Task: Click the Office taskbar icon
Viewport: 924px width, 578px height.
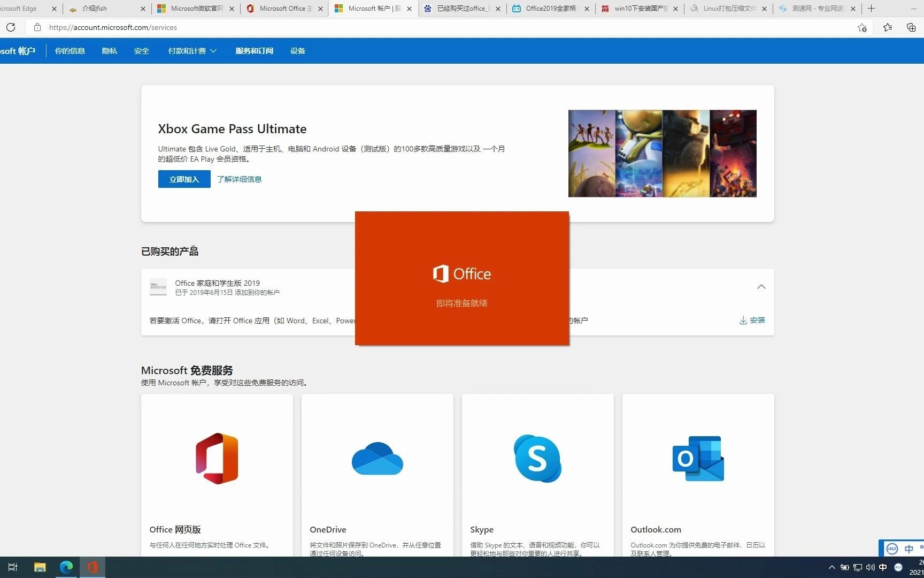Action: pyautogui.click(x=93, y=567)
